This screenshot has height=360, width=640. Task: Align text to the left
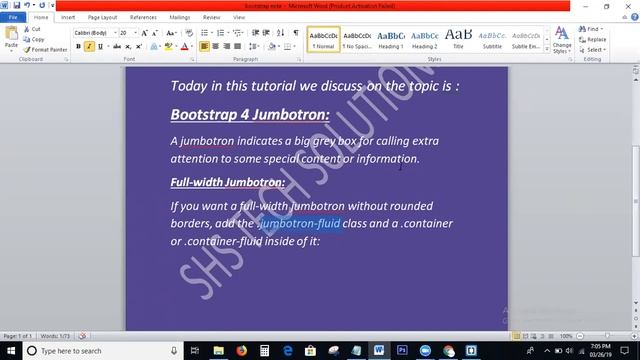204,47
